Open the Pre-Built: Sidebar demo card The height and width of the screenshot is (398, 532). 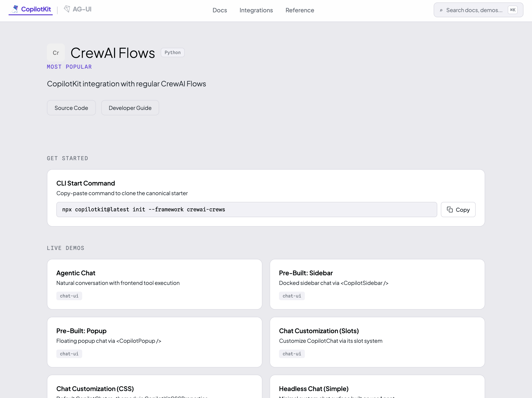[377, 284]
